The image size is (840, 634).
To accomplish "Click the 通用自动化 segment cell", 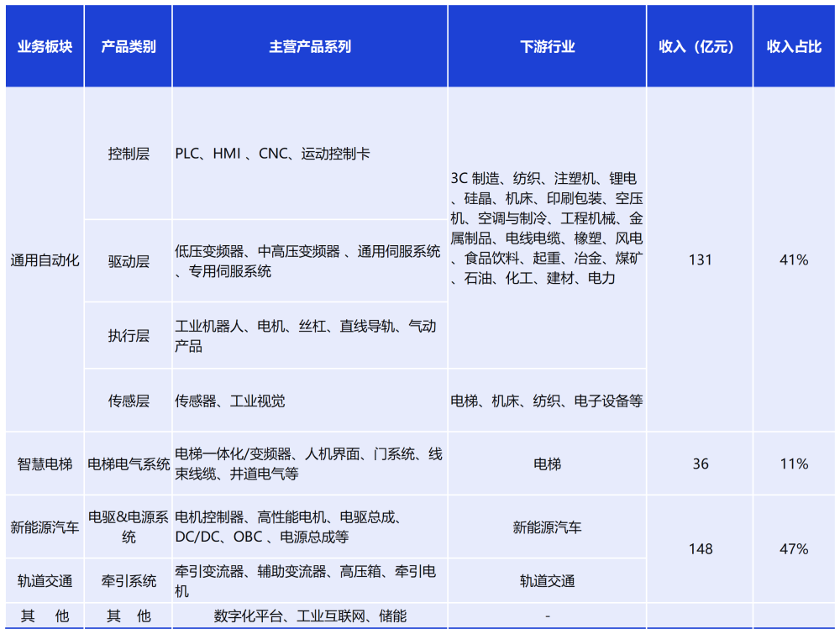I will pyautogui.click(x=44, y=260).
